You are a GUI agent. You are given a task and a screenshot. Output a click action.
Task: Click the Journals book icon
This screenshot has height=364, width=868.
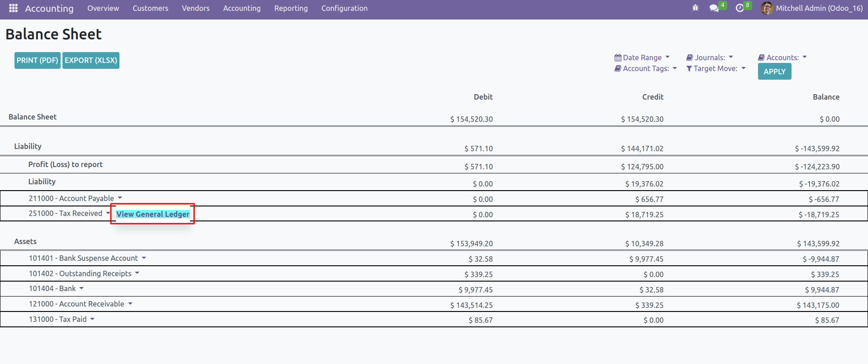tap(690, 57)
